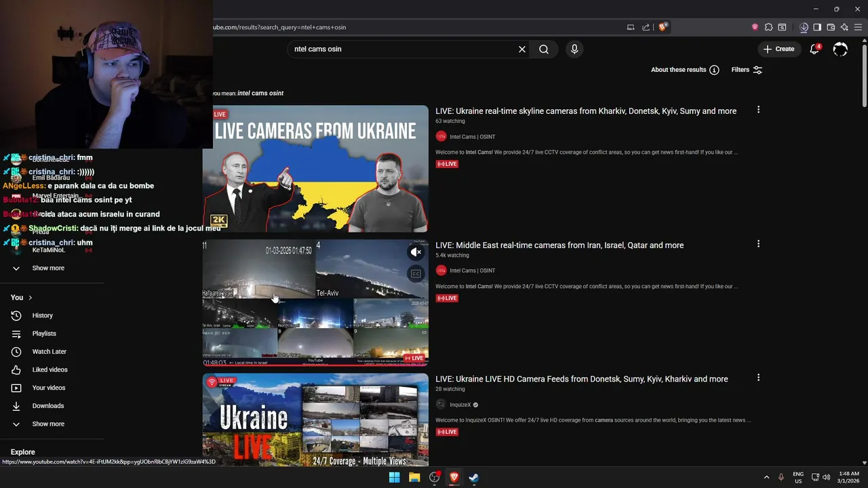Open Playlists in the sidebar
Image resolution: width=868 pixels, height=488 pixels.
[44, 333]
